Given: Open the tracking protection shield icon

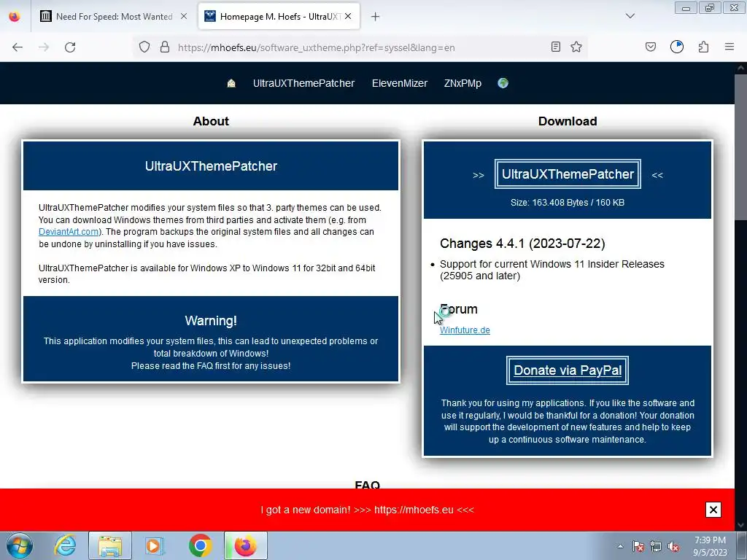Looking at the screenshot, I should [x=144, y=47].
